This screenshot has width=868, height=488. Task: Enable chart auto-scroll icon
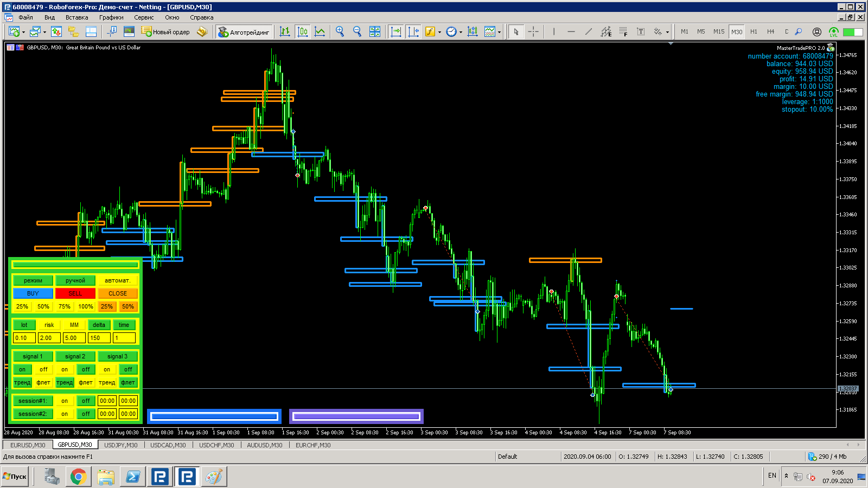pyautogui.click(x=396, y=32)
